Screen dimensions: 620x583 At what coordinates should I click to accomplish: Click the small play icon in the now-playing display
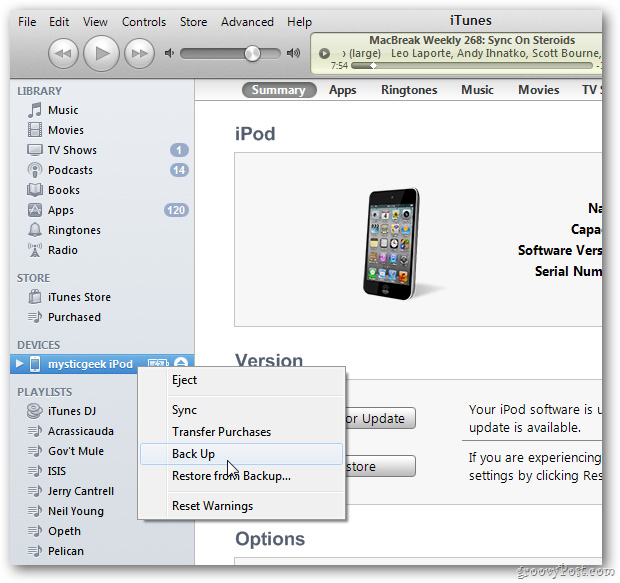pos(324,53)
